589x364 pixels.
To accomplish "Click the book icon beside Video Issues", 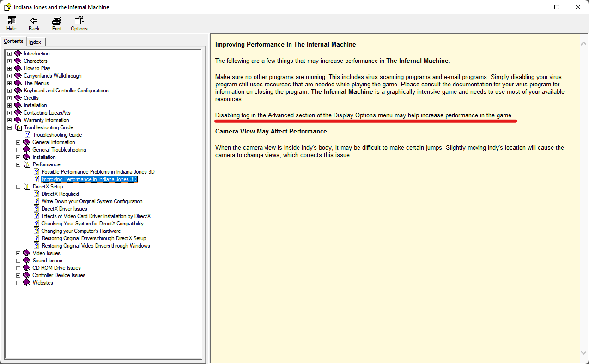I will point(27,253).
